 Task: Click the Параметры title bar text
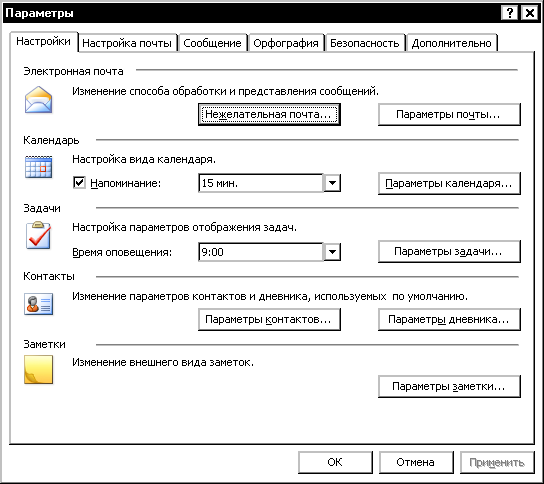click(40, 13)
